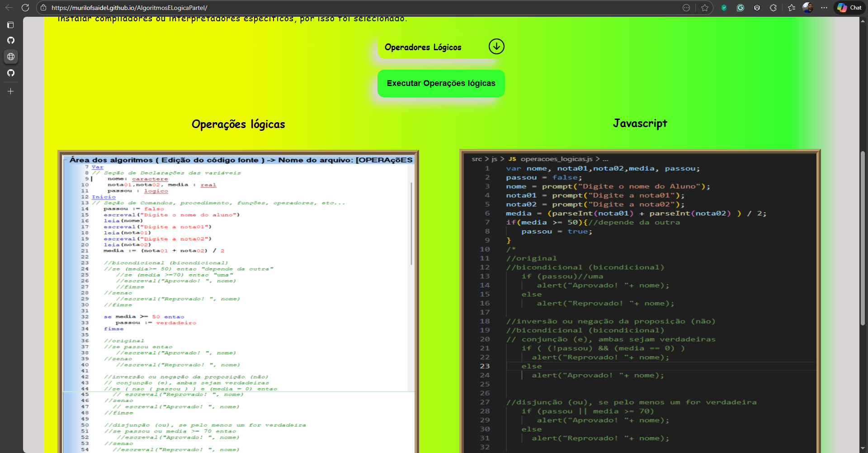
Task: Select the active globe website tab
Action: coord(11,57)
